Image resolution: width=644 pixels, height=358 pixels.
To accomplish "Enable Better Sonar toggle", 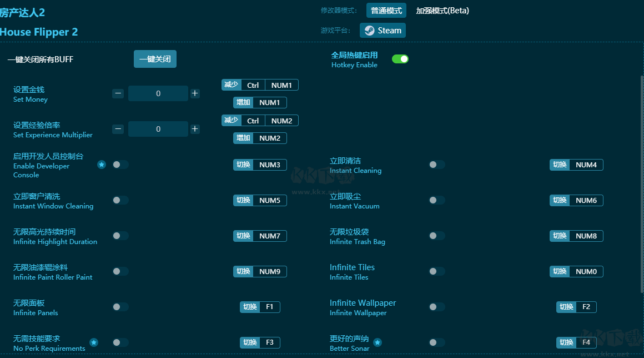I will 436,342.
